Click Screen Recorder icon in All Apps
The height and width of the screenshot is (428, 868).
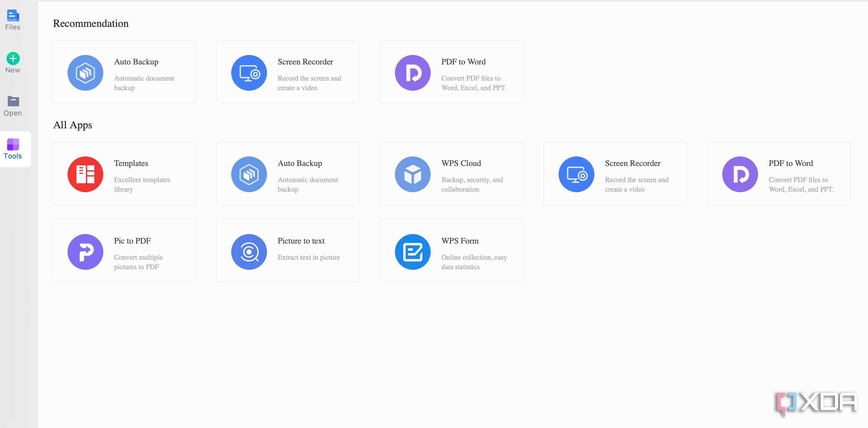(576, 174)
